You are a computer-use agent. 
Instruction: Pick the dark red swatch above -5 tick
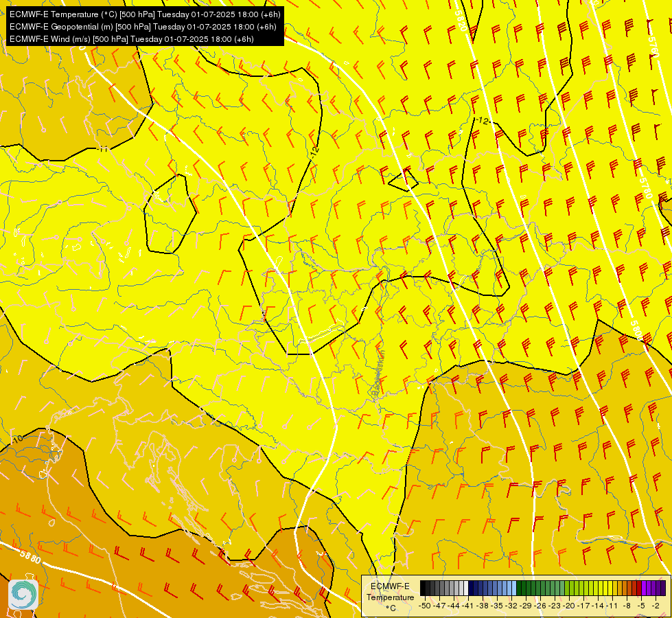pos(639,588)
